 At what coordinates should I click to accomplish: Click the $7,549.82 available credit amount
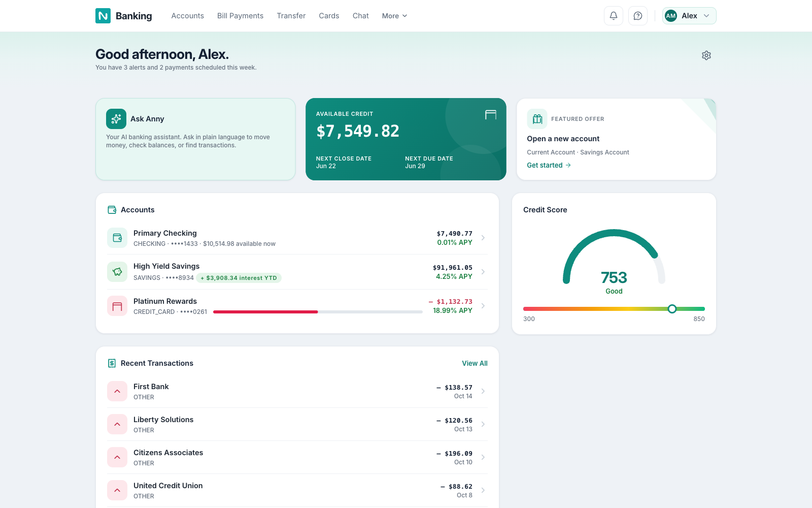[358, 131]
